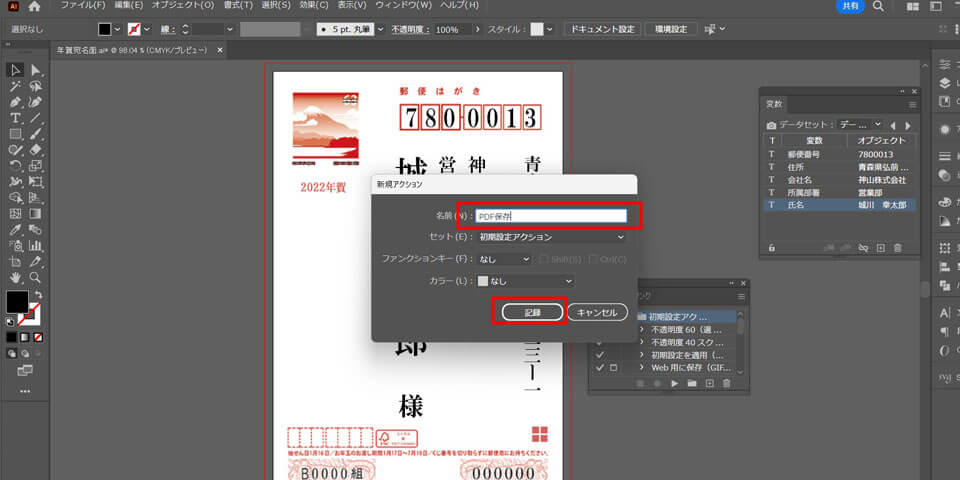Click the camera capture data set icon
960x480 pixels.
[x=771, y=125]
